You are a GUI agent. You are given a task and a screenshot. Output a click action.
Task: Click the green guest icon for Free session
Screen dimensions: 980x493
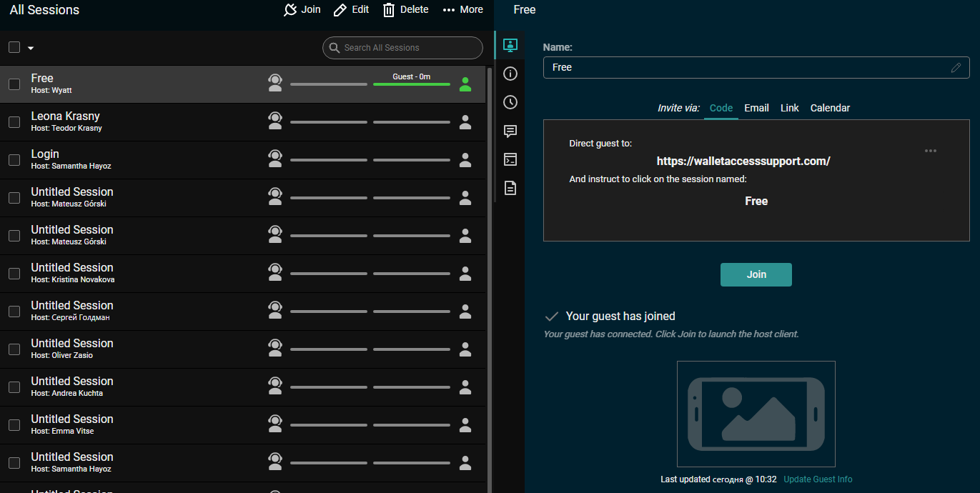coord(465,84)
